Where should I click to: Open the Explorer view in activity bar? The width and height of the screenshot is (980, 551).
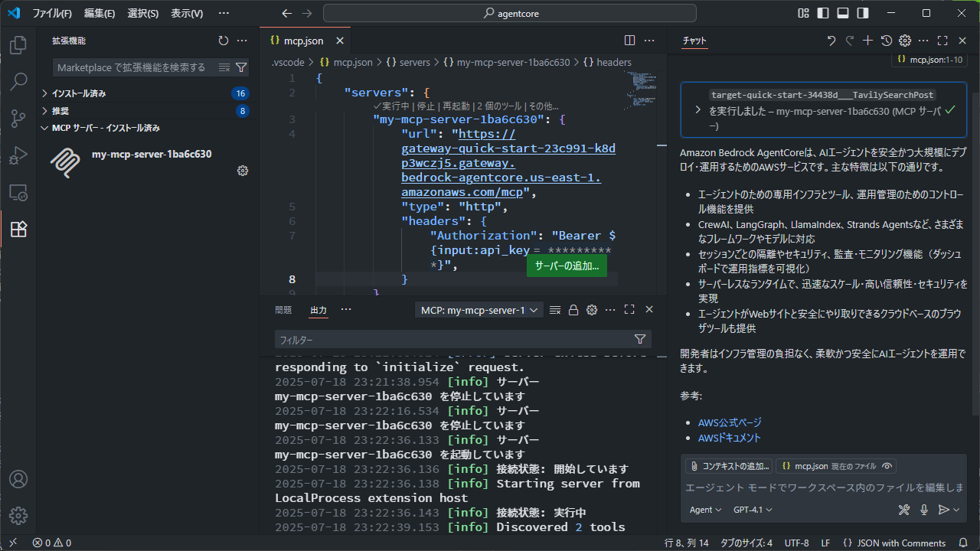(18, 45)
